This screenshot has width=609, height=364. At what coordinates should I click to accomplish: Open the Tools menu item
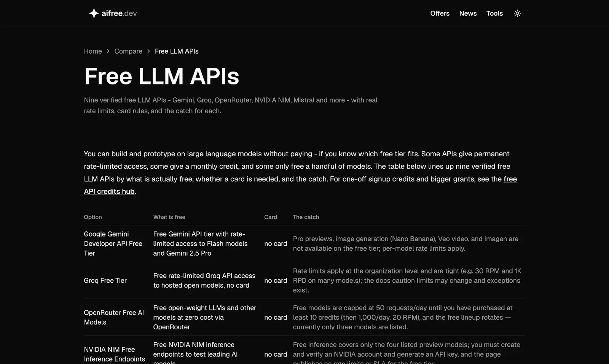494,13
